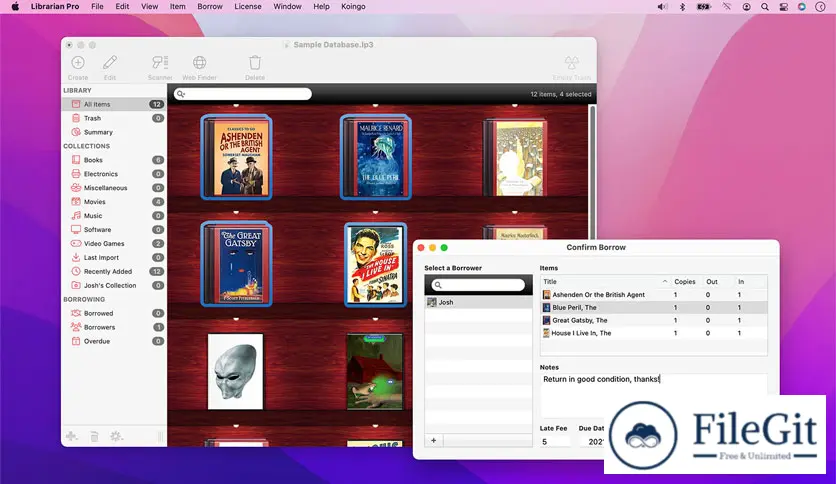This screenshot has height=484, width=836.
Task: Open the Last Import smart collection
Action: [x=114, y=257]
